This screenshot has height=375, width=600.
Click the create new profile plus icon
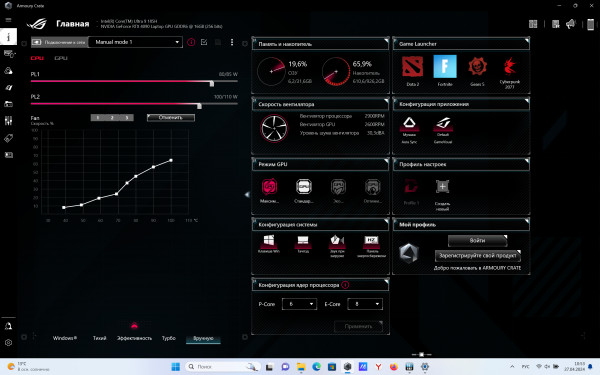coord(442,187)
